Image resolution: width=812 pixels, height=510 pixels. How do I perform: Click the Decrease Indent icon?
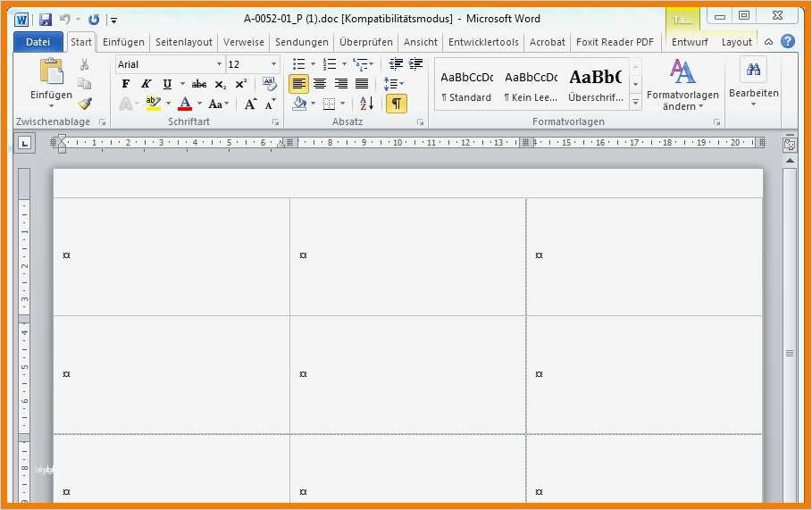[396, 64]
